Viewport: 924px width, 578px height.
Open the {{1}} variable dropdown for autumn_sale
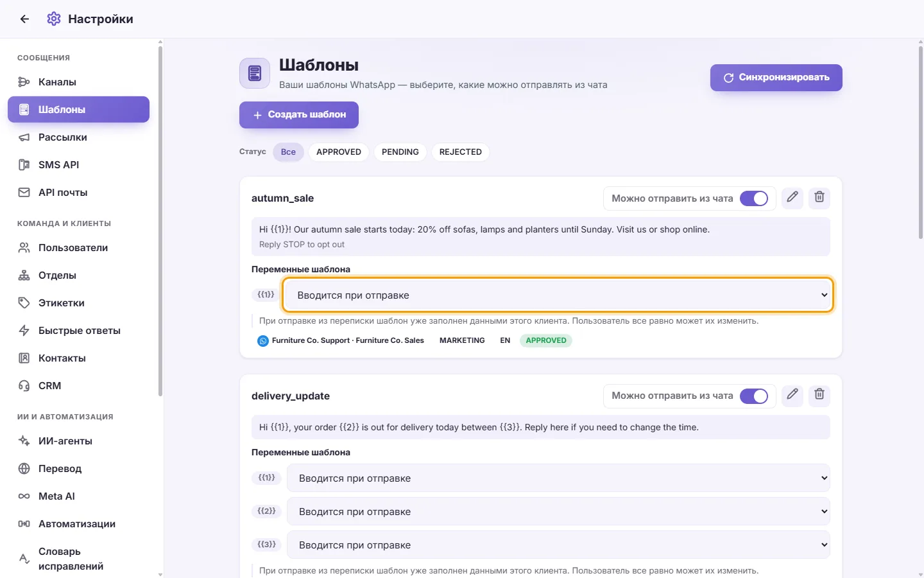pos(558,295)
